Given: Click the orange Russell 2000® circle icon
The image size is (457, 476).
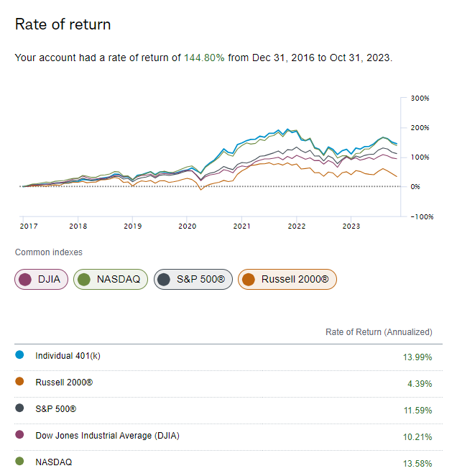Looking at the screenshot, I should [x=249, y=280].
